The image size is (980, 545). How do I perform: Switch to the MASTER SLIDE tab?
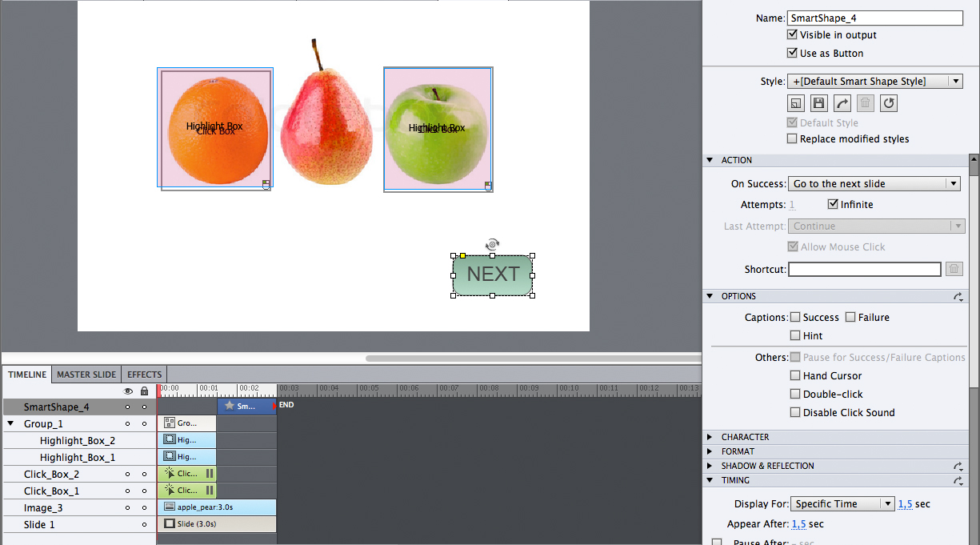86,374
